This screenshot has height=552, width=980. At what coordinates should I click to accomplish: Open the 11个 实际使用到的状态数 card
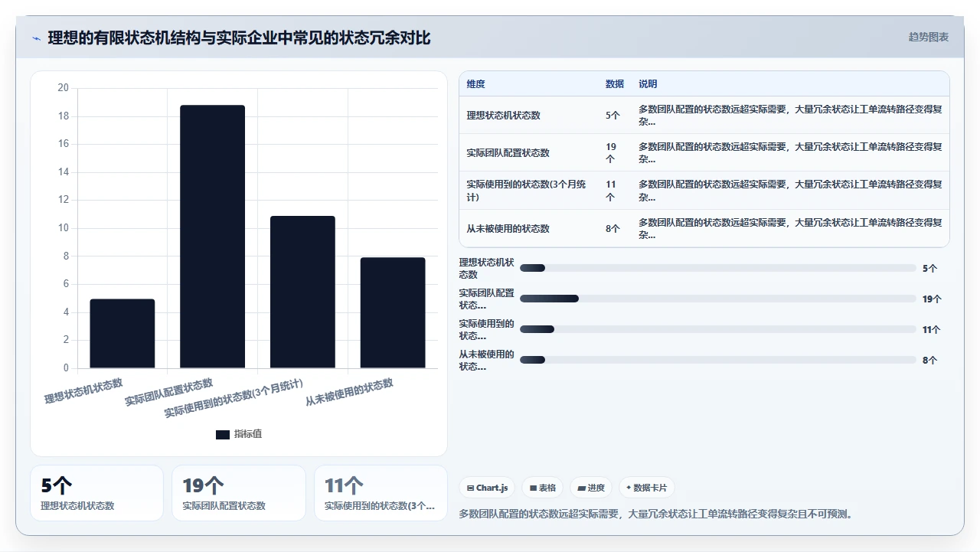pos(381,493)
